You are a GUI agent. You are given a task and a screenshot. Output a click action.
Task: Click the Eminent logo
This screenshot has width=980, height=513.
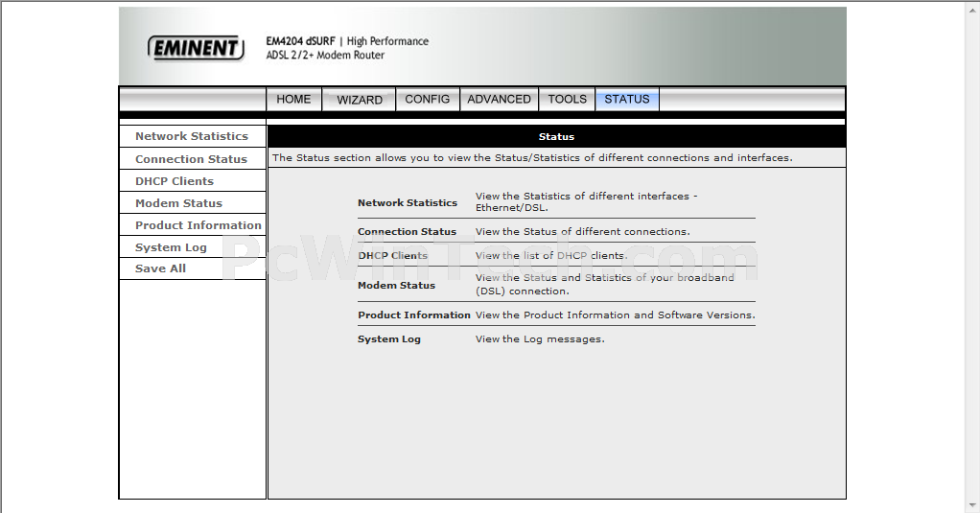(196, 48)
